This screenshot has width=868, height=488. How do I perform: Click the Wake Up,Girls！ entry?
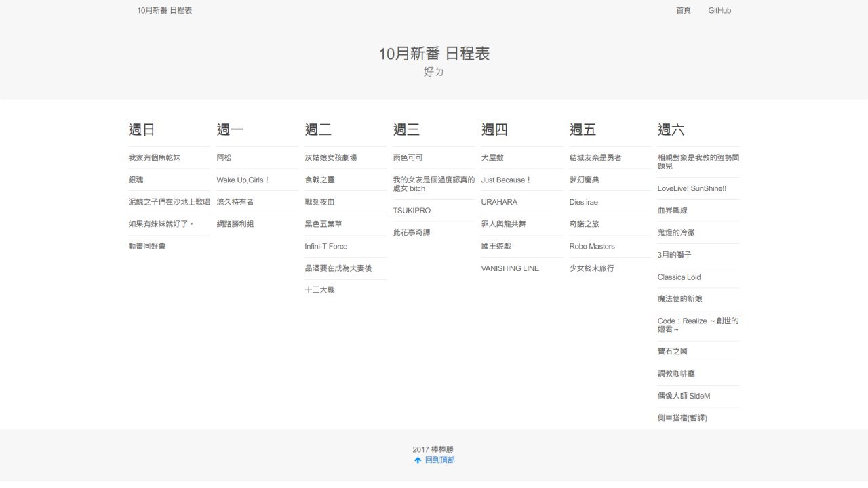[243, 180]
